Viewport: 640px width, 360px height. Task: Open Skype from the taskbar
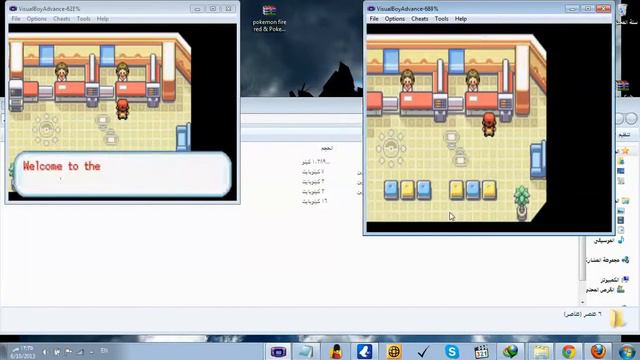click(x=452, y=351)
